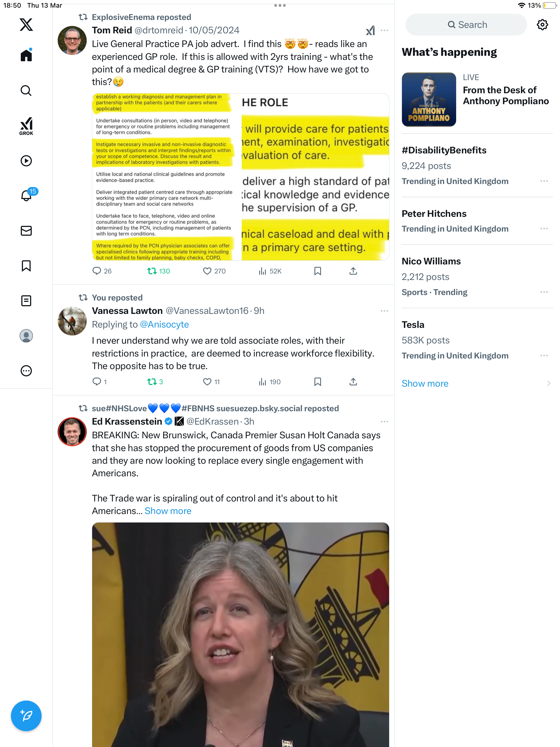Open the Lists sidebar item
This screenshot has width=560, height=747.
pos(26,300)
